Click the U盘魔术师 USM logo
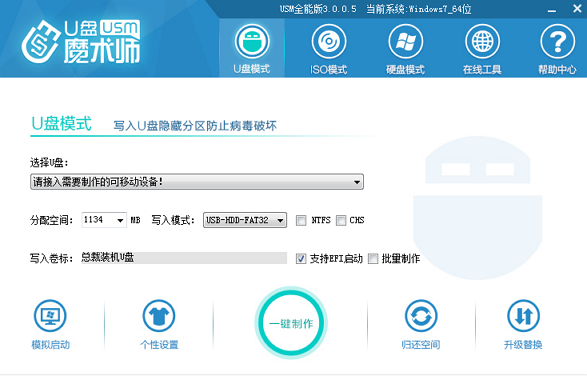The width and height of the screenshot is (587, 380). [81, 42]
